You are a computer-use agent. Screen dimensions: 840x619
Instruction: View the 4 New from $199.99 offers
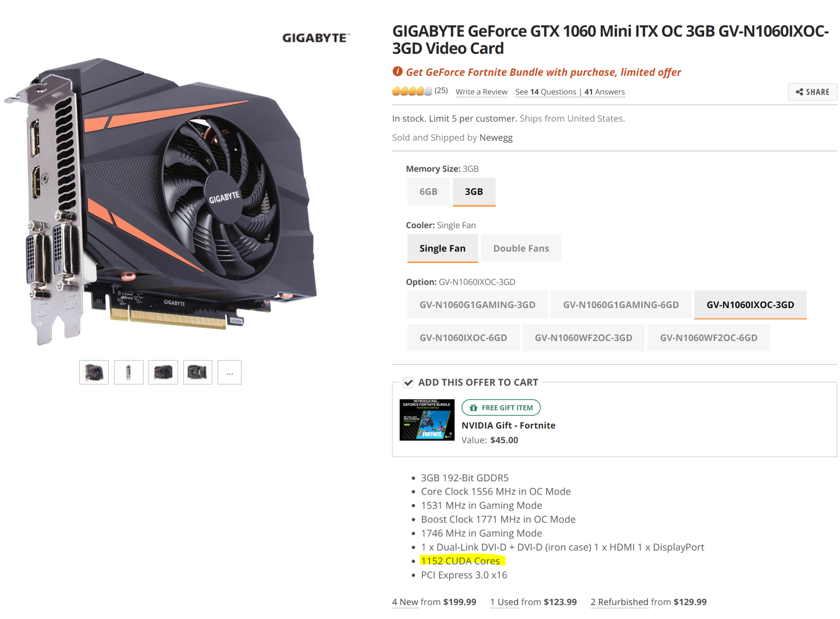pos(434,602)
